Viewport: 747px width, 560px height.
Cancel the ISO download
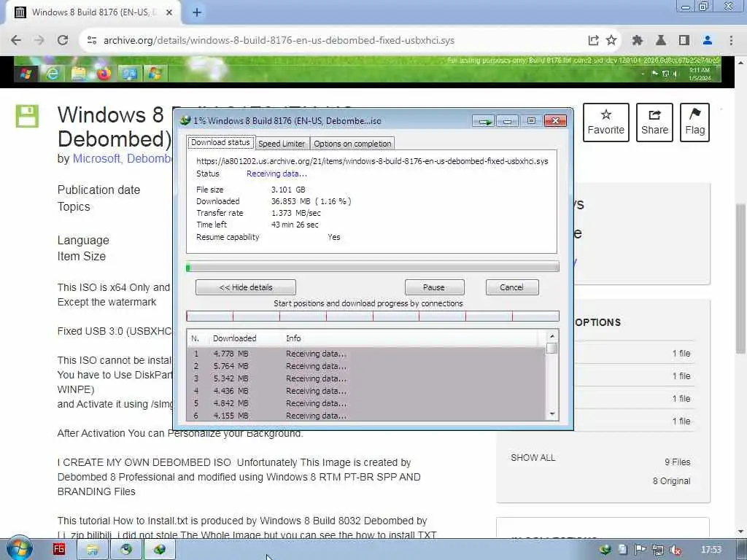(x=511, y=287)
